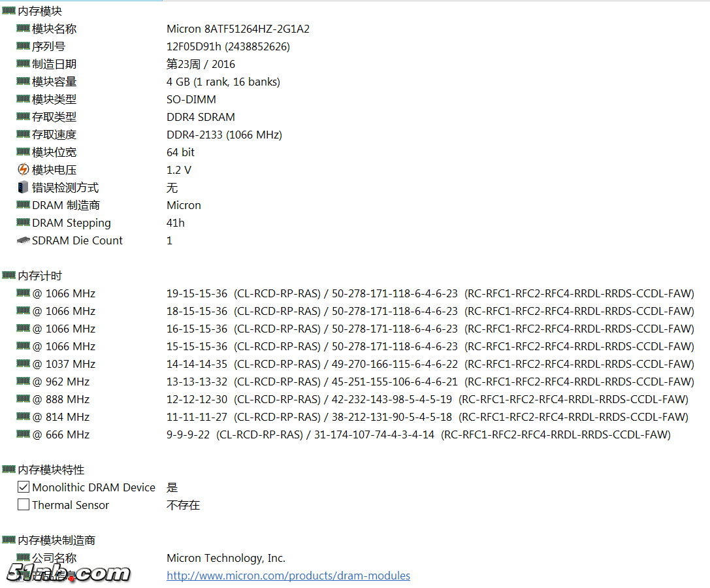710x588 pixels.
Task: Select the 不存在 value for Thermal Sensor
Action: (x=184, y=506)
